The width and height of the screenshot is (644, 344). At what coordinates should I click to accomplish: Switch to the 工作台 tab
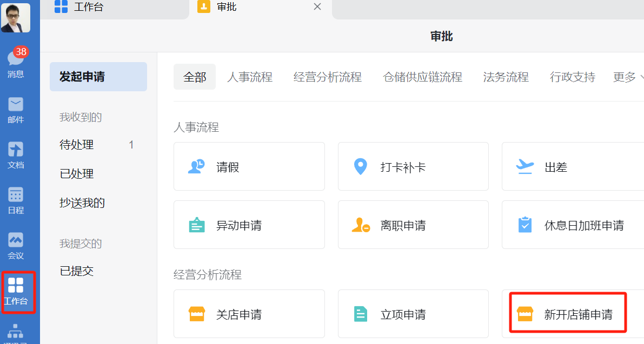tap(79, 7)
